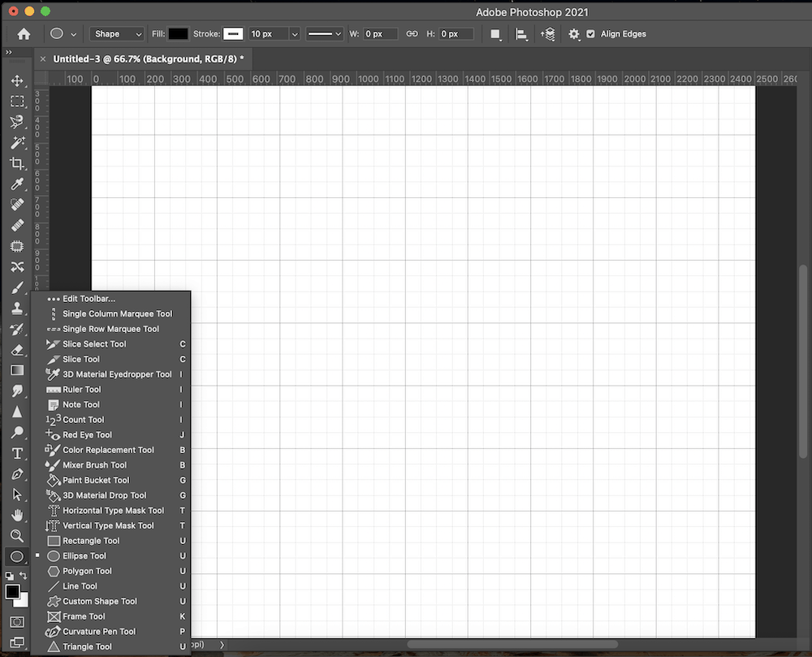Choose Single Column Marquee Tool
The image size is (812, 657).
[x=110, y=313]
